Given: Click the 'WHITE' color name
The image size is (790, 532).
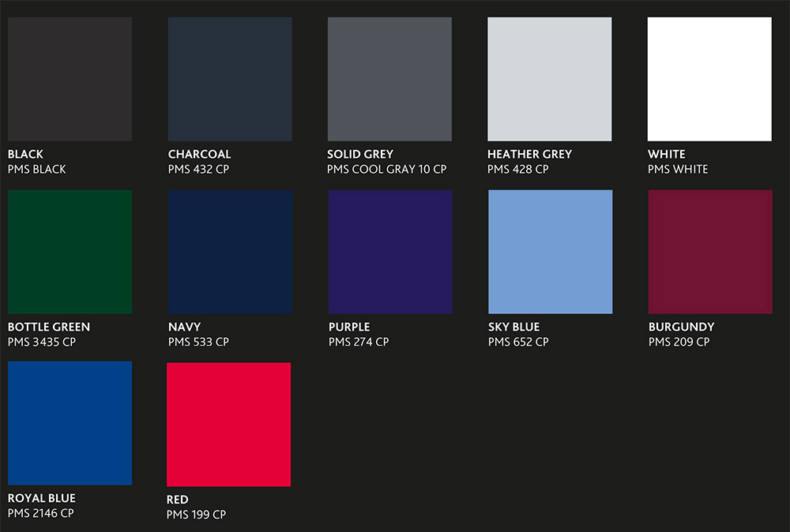Looking at the screenshot, I should [x=667, y=154].
